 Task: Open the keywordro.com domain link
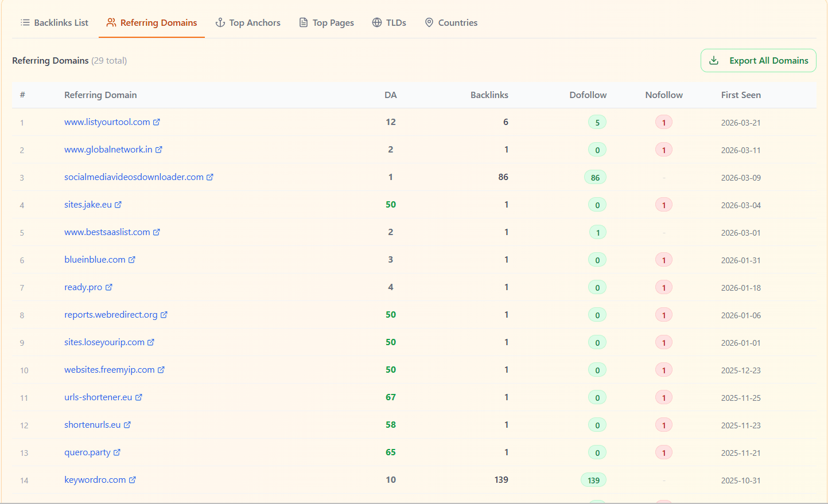tap(94, 479)
